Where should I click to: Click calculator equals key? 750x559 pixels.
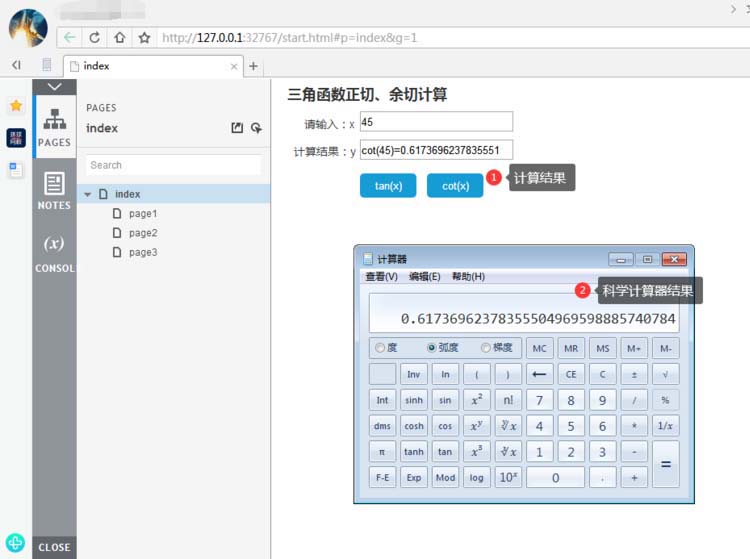(x=665, y=464)
